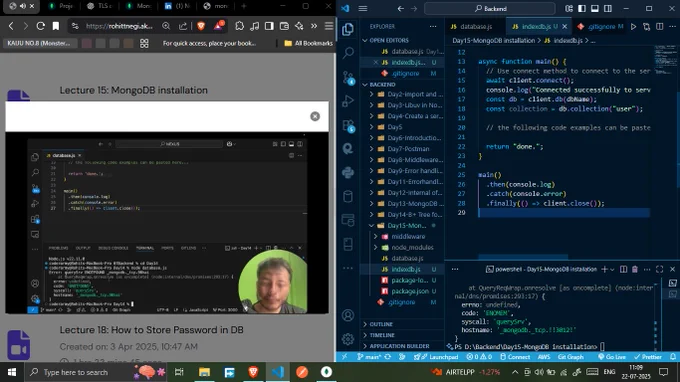Toggle the bottom panel layout
680x382 pixels.
(595, 8)
